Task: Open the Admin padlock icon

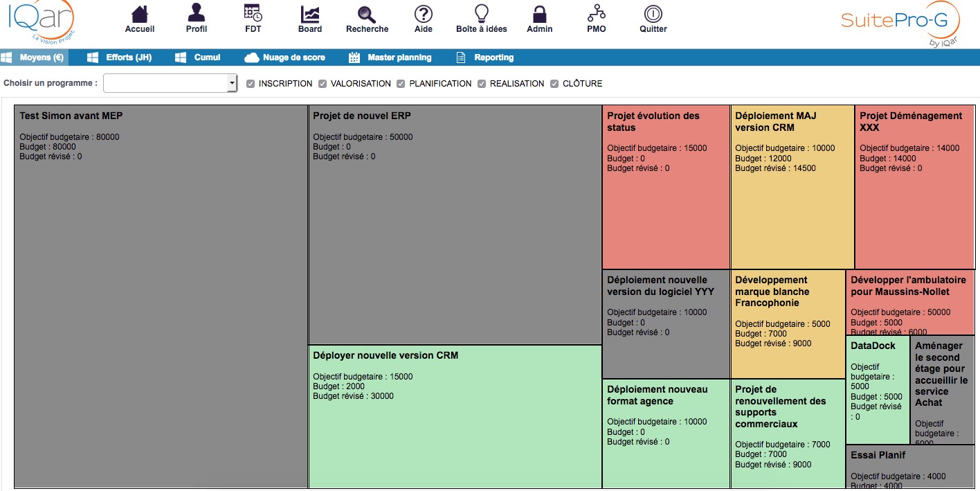Action: 540,14
